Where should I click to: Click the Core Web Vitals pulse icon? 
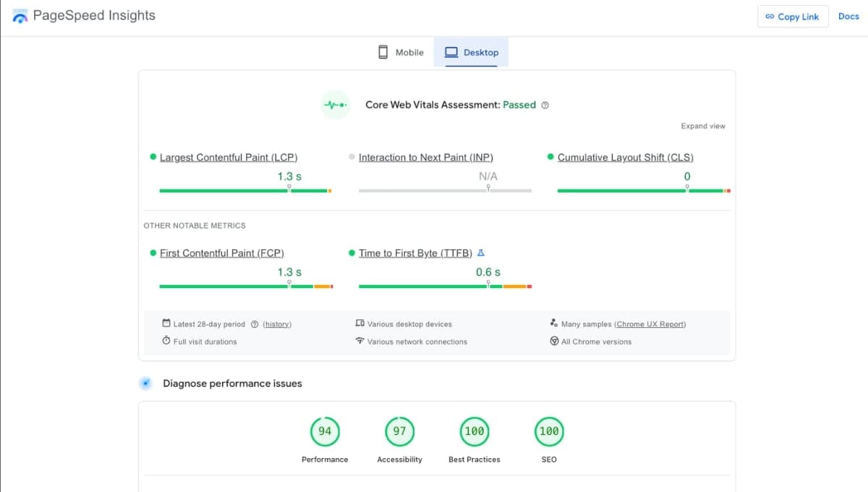335,105
